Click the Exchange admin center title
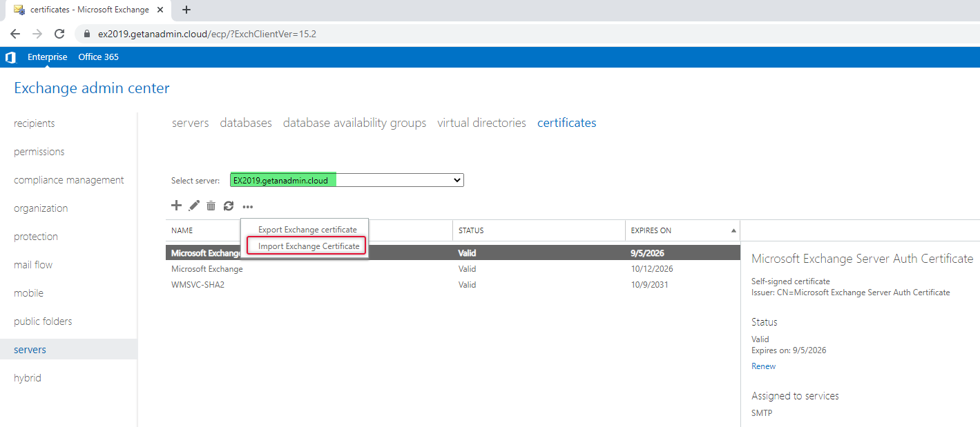Viewport: 980px width, 427px height. 92,88
